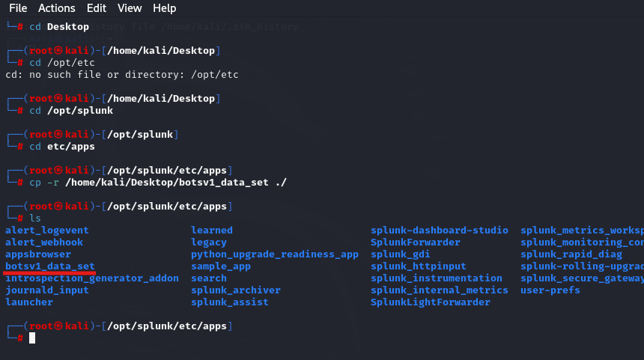Click the alert_webhook directory name

click(x=44, y=242)
